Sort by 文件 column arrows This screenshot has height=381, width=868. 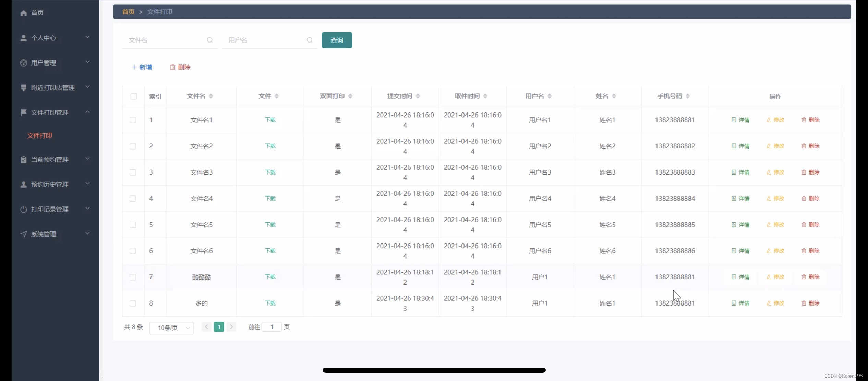click(x=276, y=96)
